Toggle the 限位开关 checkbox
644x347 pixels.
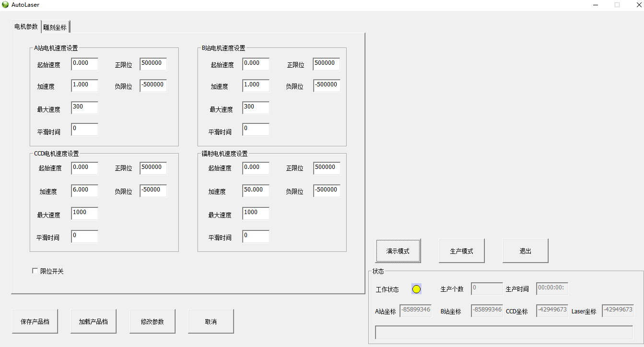pyautogui.click(x=35, y=271)
